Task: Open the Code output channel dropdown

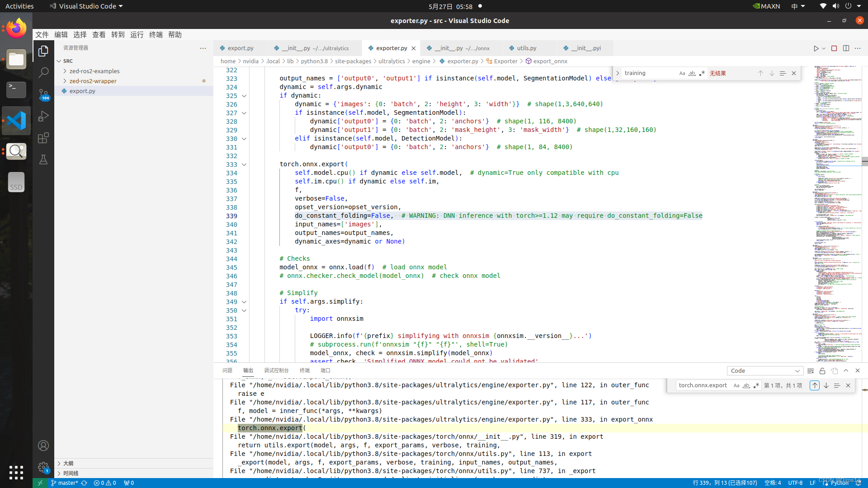Action: coord(764,371)
